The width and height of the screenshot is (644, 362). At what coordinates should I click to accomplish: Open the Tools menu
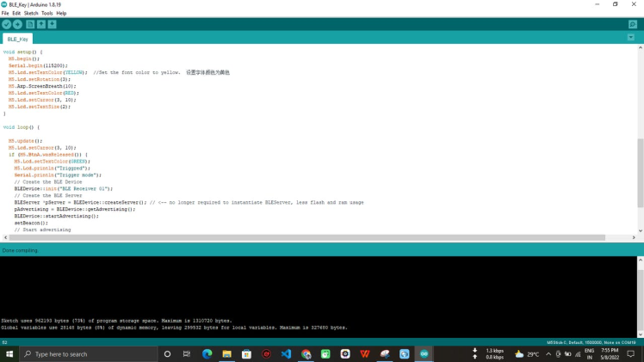coord(46,13)
